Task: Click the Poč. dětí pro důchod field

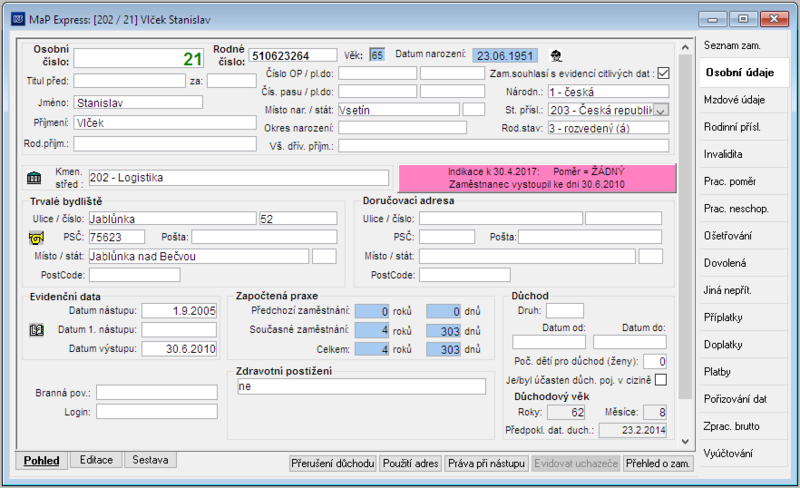Action: click(x=655, y=361)
